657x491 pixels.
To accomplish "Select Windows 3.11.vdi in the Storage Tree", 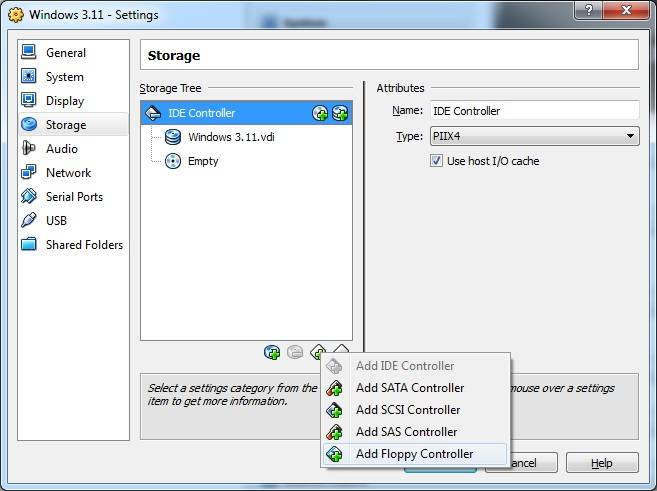I will click(x=229, y=137).
